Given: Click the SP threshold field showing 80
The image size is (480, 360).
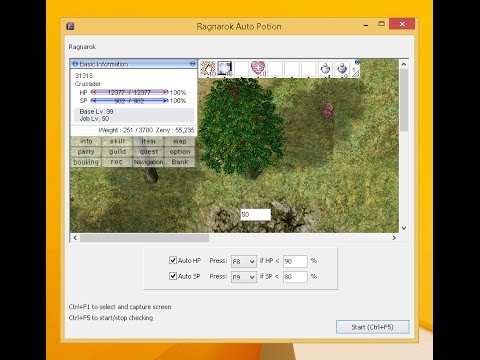Looking at the screenshot, I should tap(295, 277).
